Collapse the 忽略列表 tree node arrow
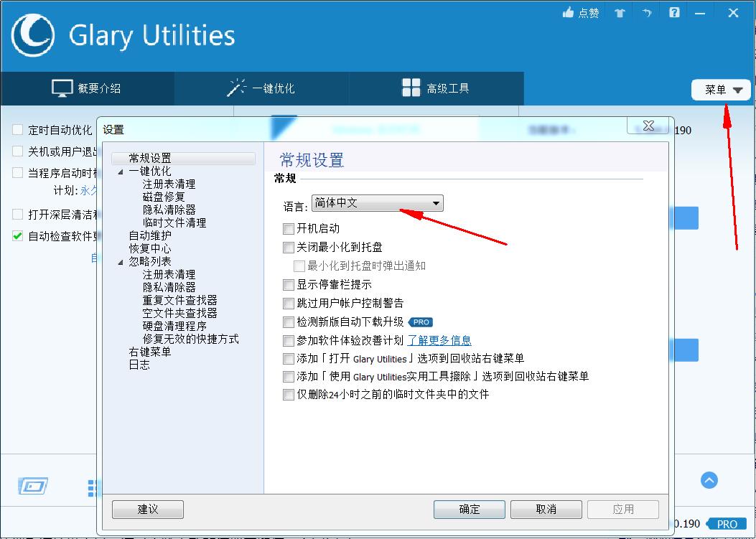756x539 pixels. [121, 262]
